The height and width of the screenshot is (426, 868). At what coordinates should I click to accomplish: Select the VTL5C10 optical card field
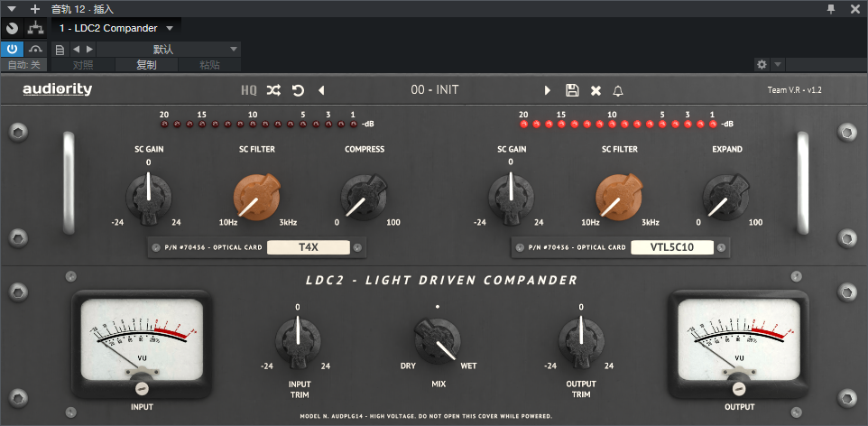click(x=671, y=247)
